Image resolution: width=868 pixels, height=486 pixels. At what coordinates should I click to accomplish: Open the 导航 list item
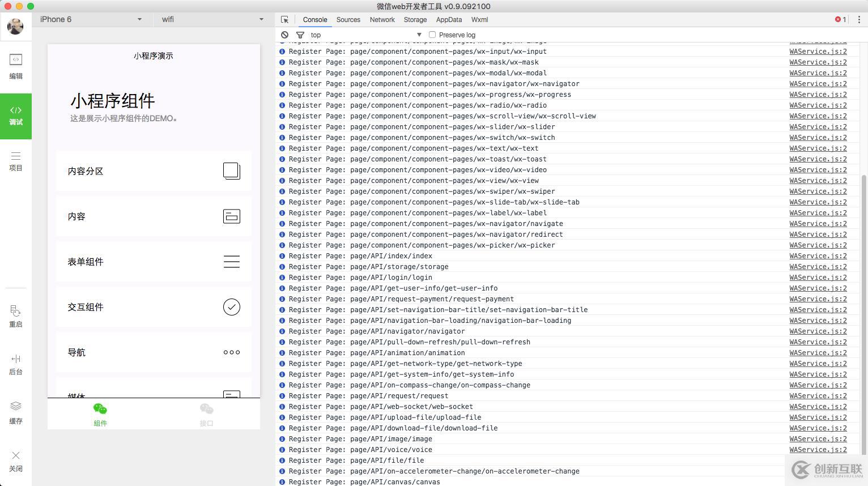154,352
